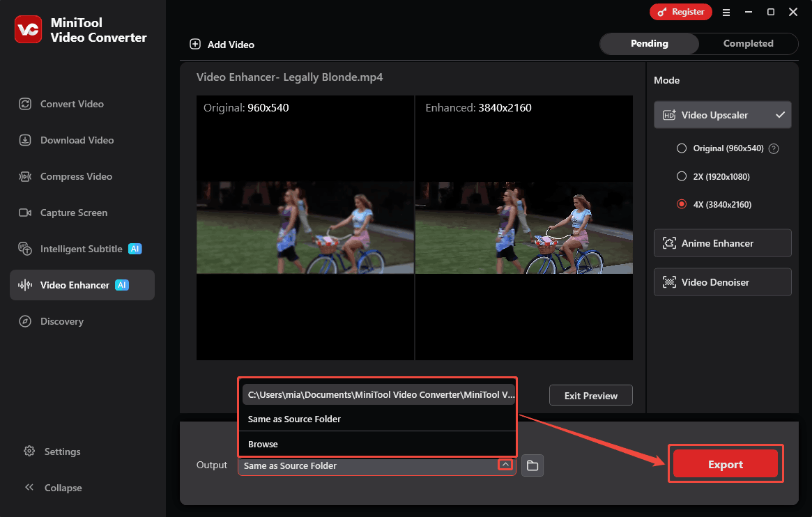The width and height of the screenshot is (812, 517).
Task: Switch to Anime Enhancer mode
Action: point(722,242)
